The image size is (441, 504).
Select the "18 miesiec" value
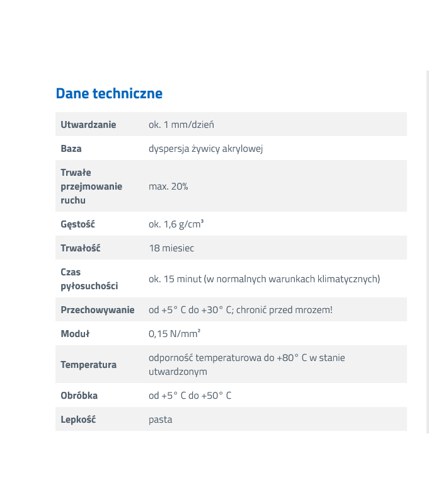(171, 248)
